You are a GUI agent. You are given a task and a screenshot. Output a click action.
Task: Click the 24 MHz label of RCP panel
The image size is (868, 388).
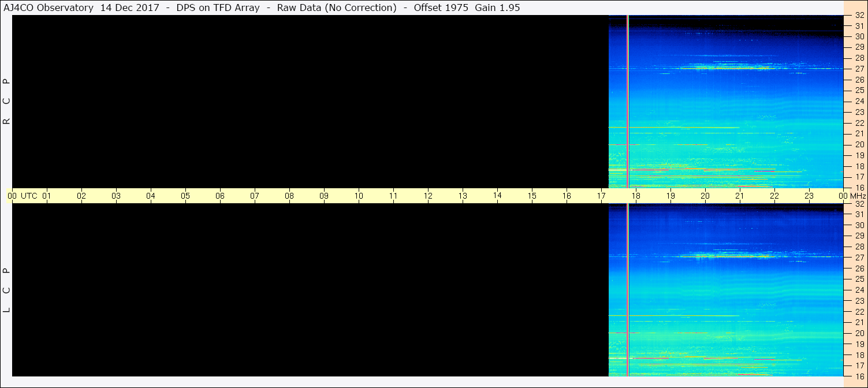click(x=860, y=101)
